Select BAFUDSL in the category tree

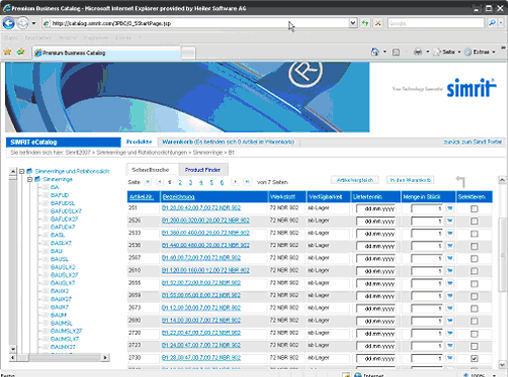pos(62,203)
